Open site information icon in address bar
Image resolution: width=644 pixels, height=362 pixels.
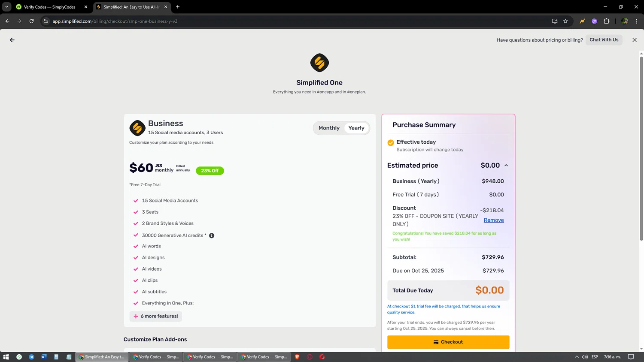[x=46, y=21]
